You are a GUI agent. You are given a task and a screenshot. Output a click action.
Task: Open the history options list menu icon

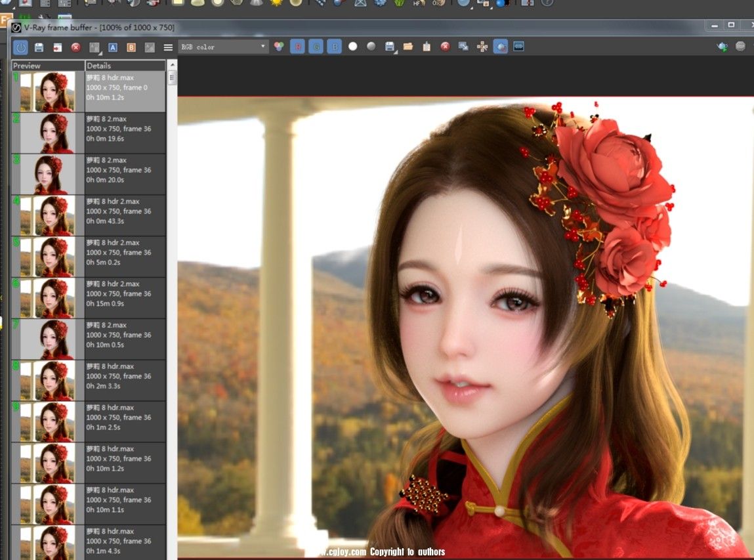pos(168,47)
